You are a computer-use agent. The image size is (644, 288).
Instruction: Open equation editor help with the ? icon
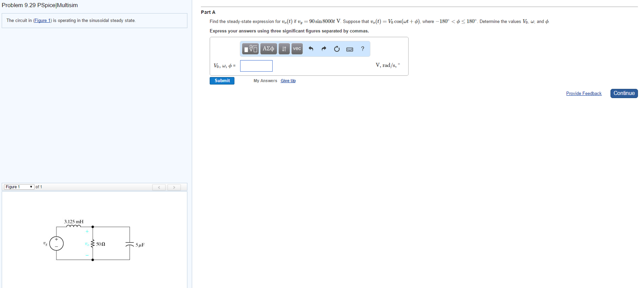coord(362,49)
